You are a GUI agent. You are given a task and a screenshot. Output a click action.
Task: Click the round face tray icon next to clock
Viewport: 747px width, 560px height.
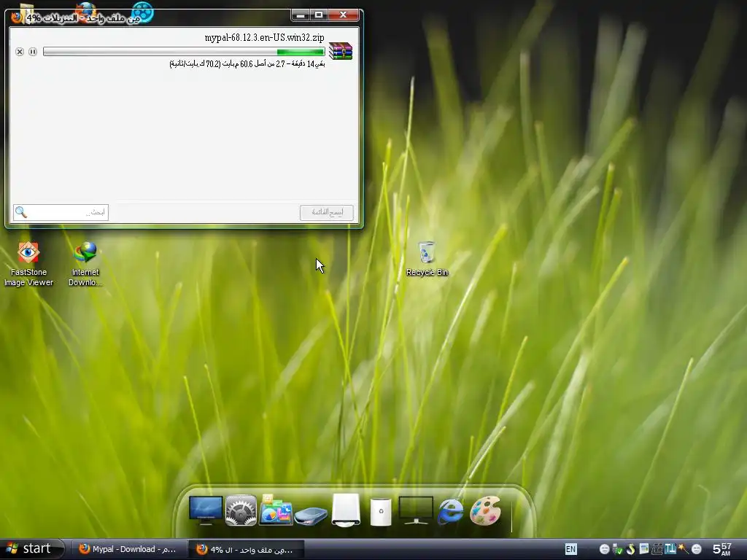[x=697, y=549]
